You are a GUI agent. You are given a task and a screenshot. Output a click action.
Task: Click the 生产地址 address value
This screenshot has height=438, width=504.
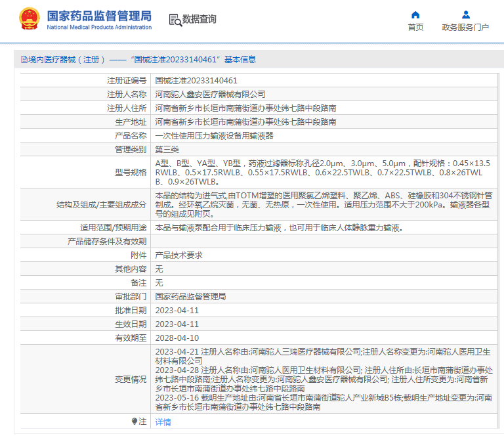tap(245, 122)
